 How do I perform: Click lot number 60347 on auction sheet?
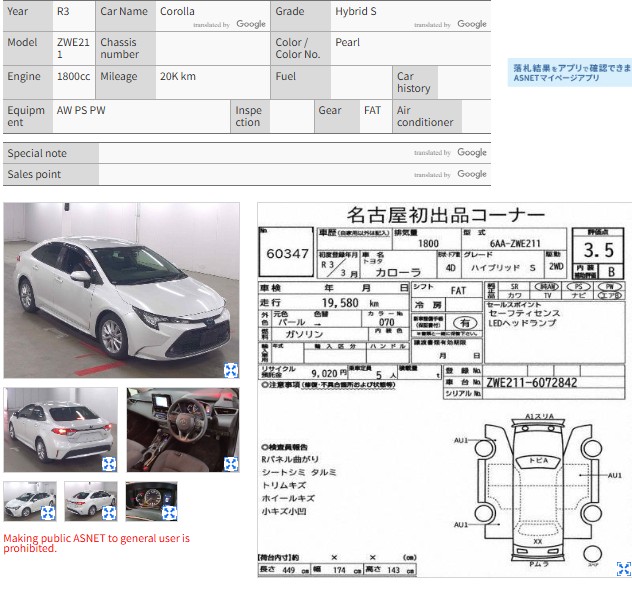(x=287, y=254)
